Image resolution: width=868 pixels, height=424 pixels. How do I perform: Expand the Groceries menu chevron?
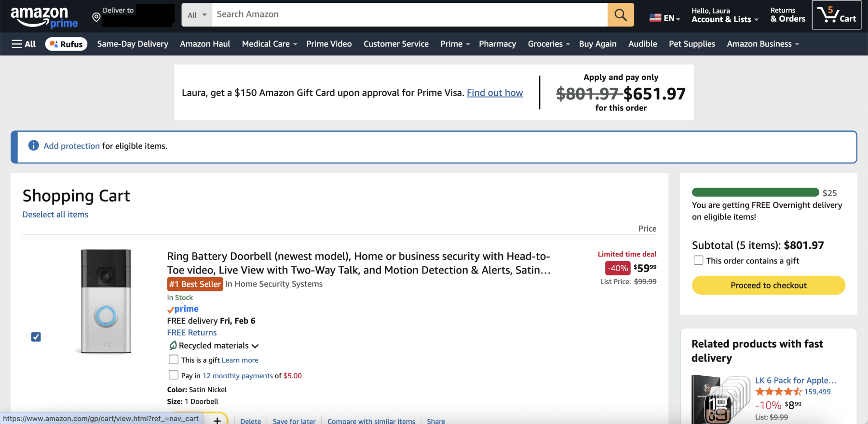pyautogui.click(x=567, y=44)
